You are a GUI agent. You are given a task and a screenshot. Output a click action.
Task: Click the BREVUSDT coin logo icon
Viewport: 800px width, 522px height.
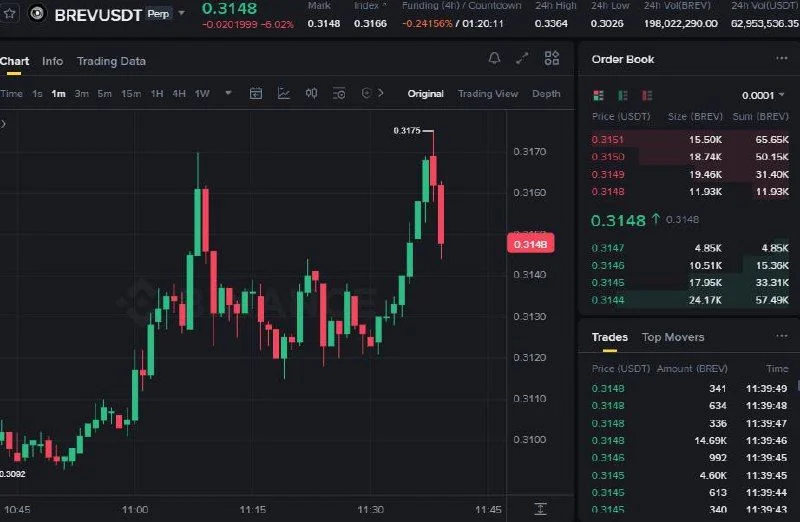pyautogui.click(x=37, y=13)
